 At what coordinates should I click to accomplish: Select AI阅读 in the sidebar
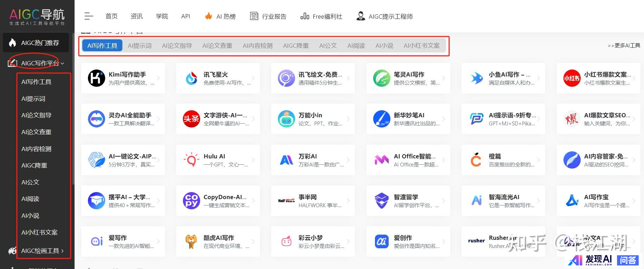point(30,199)
